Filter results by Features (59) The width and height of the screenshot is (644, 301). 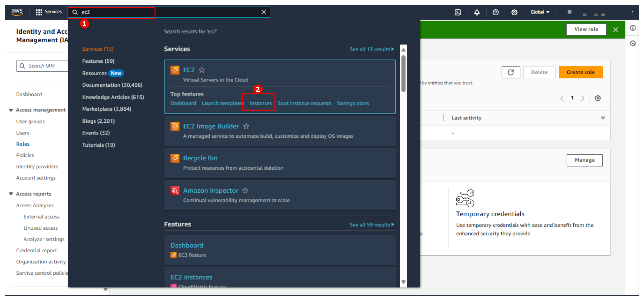click(x=98, y=61)
